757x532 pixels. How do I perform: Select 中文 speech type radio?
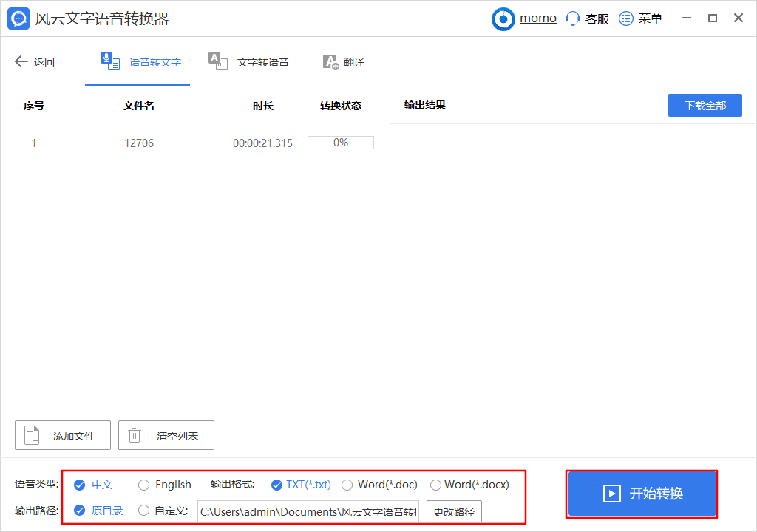pyautogui.click(x=80, y=485)
